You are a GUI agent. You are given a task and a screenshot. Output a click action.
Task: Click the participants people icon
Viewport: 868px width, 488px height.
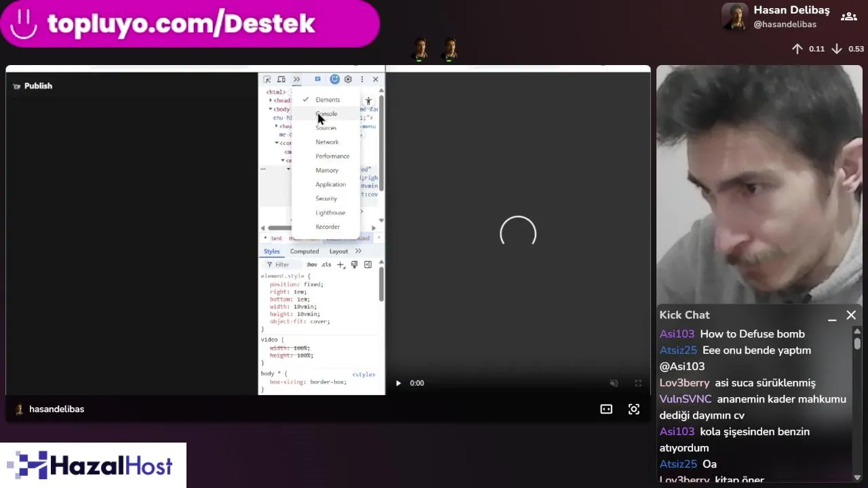click(849, 17)
